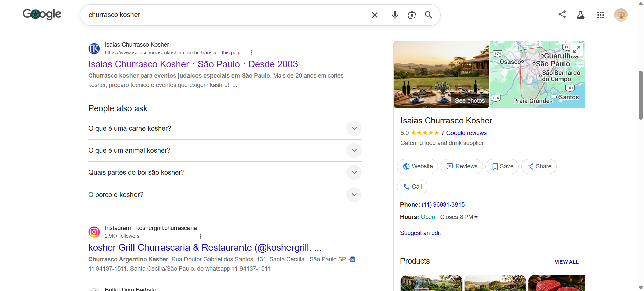The height and width of the screenshot is (291, 644).
Task: Click VIEW ALL products link
Action: (567, 262)
